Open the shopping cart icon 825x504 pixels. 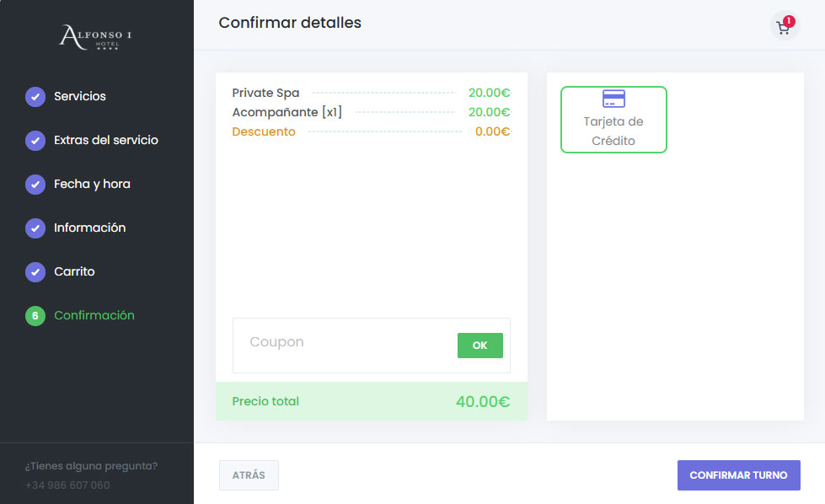coord(784,27)
